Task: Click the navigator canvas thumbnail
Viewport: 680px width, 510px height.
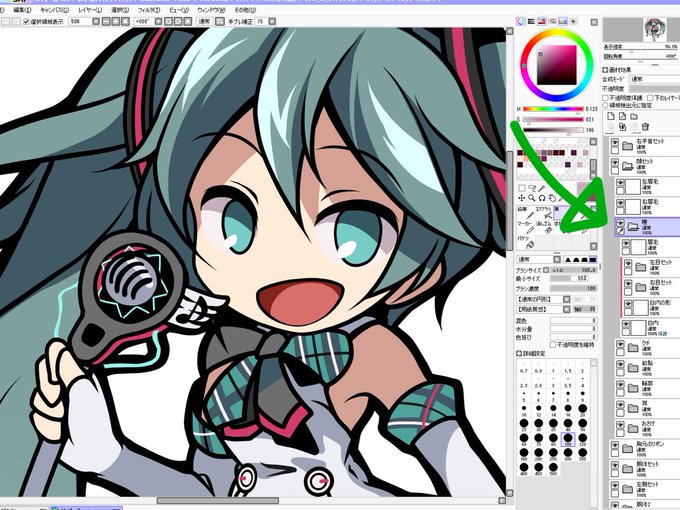Action: coord(654,29)
